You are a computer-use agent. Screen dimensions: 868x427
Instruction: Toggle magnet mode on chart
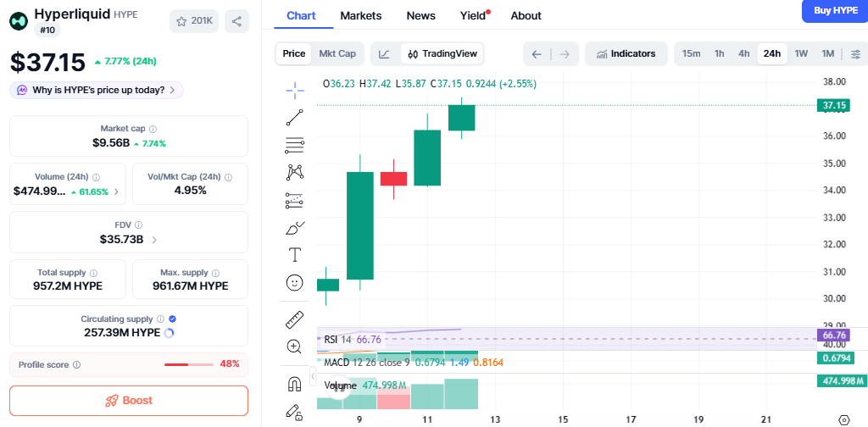[295, 384]
